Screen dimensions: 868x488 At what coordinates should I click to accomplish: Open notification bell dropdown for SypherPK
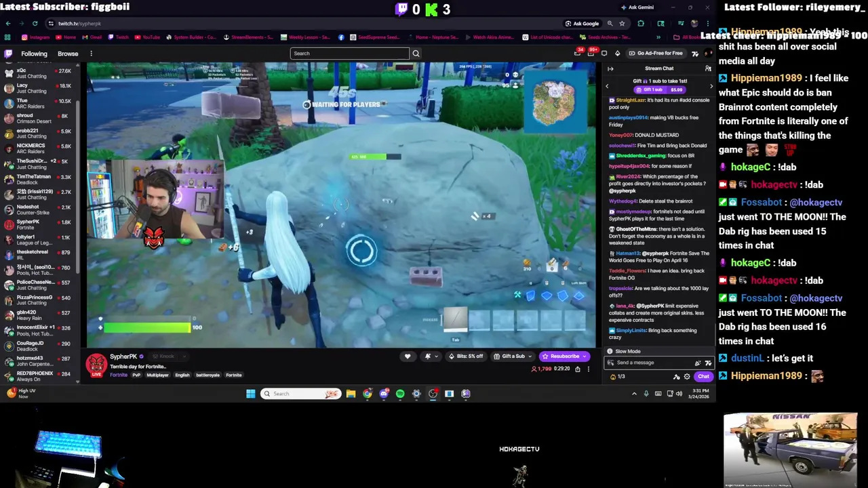[430, 357]
